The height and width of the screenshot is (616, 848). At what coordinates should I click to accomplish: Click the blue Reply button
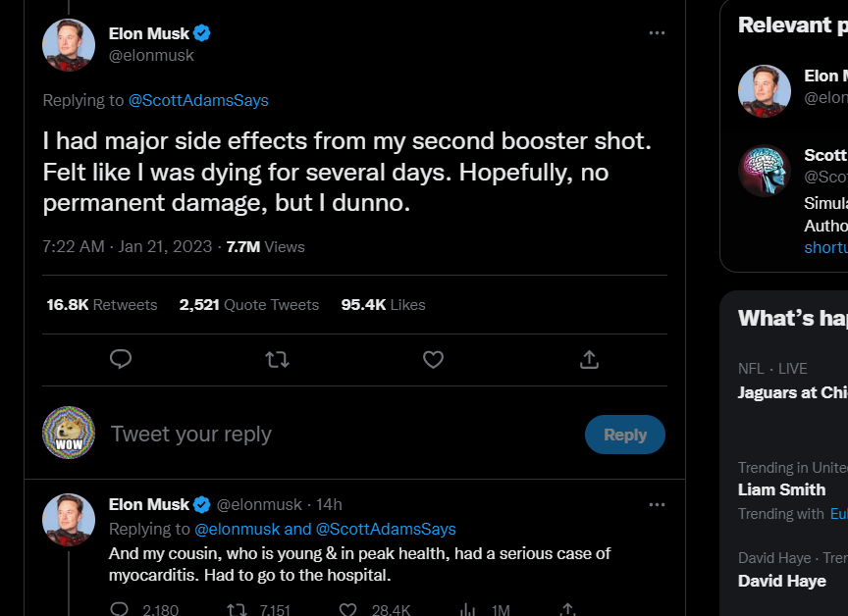click(x=624, y=435)
